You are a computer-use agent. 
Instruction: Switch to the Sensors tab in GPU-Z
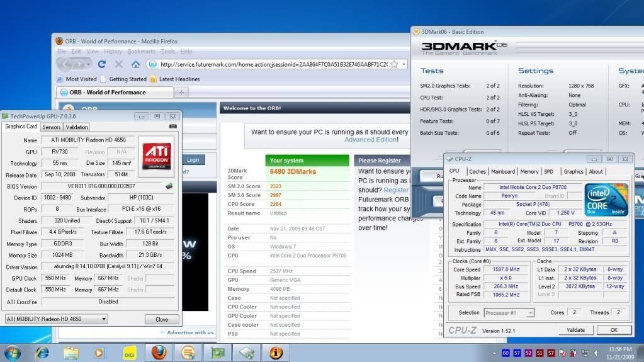[52, 127]
